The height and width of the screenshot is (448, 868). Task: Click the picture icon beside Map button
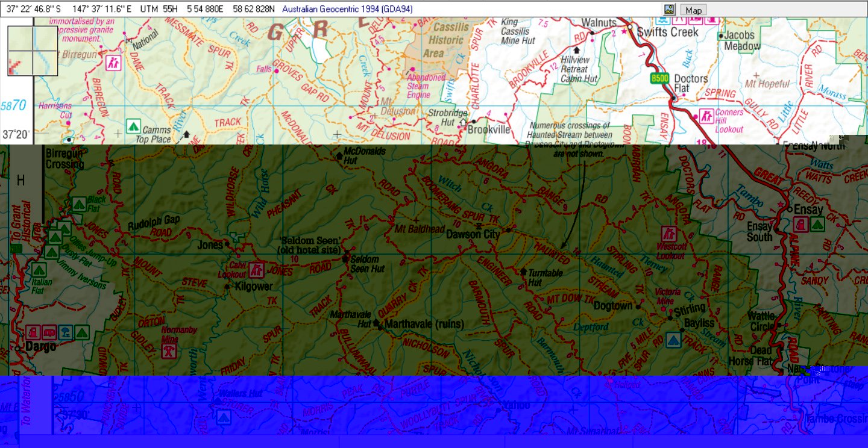pos(669,10)
